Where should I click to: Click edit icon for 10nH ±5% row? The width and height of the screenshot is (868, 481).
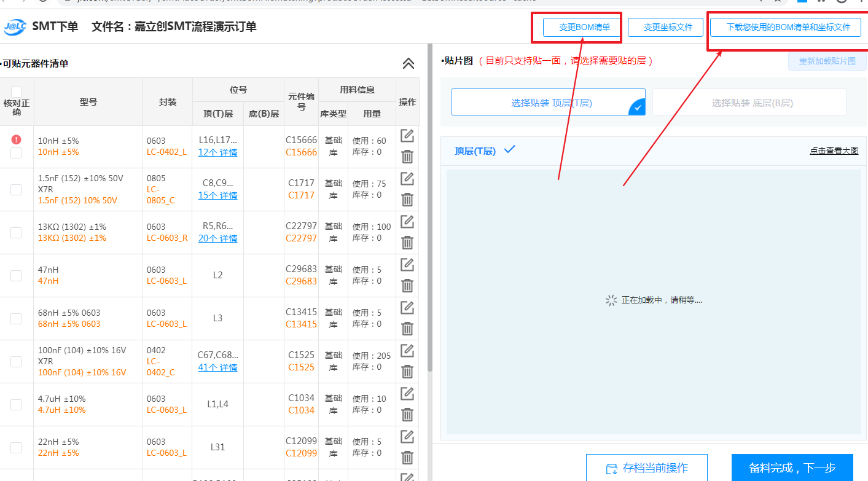(407, 136)
